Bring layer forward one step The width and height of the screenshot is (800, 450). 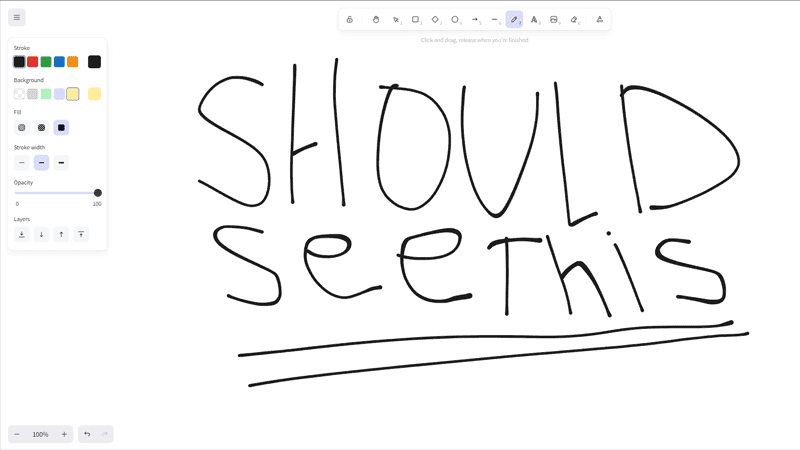pos(61,235)
